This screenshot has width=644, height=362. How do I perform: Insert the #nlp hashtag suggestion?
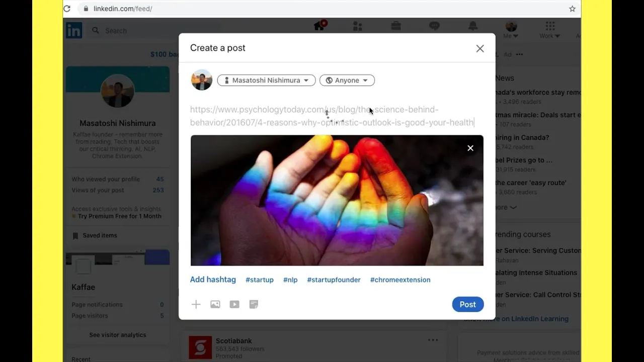(290, 280)
